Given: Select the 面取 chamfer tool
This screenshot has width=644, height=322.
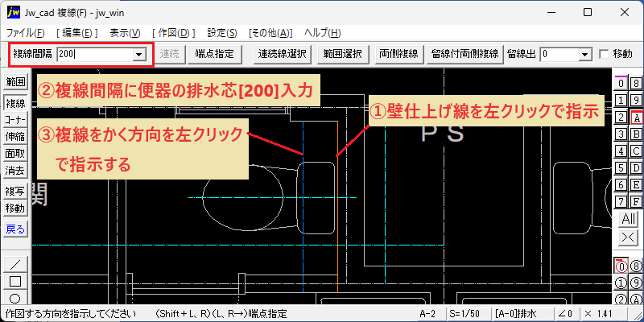Looking at the screenshot, I should tap(15, 154).
